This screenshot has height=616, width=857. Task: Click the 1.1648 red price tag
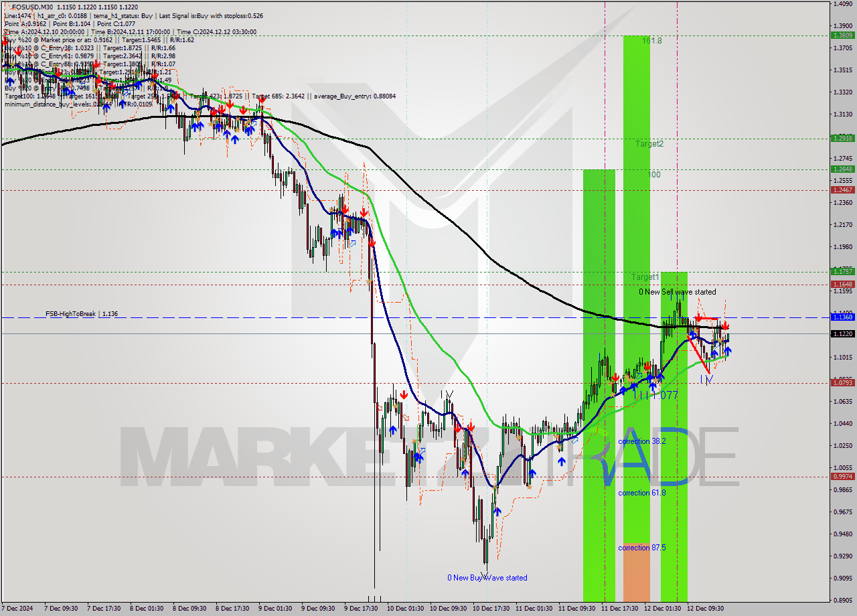(x=842, y=285)
